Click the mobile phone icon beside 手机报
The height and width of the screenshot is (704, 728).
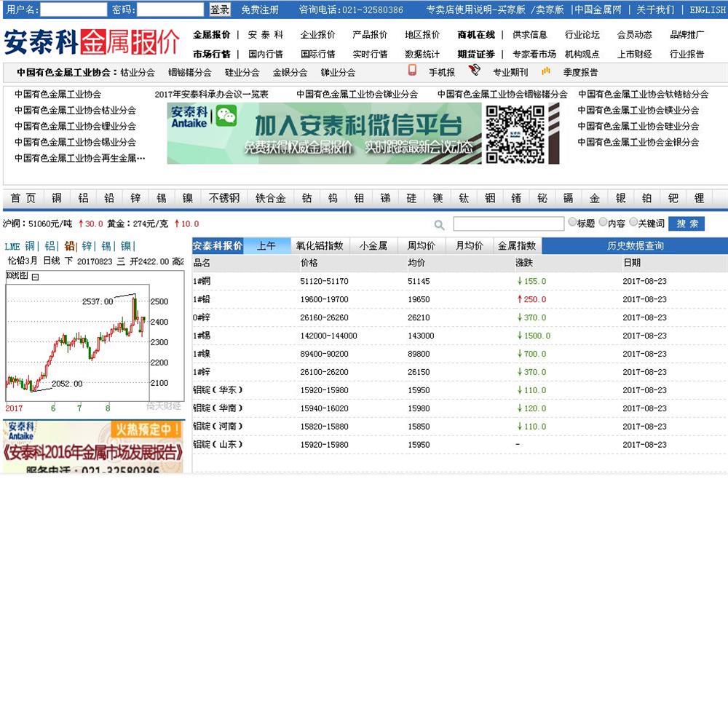point(412,71)
